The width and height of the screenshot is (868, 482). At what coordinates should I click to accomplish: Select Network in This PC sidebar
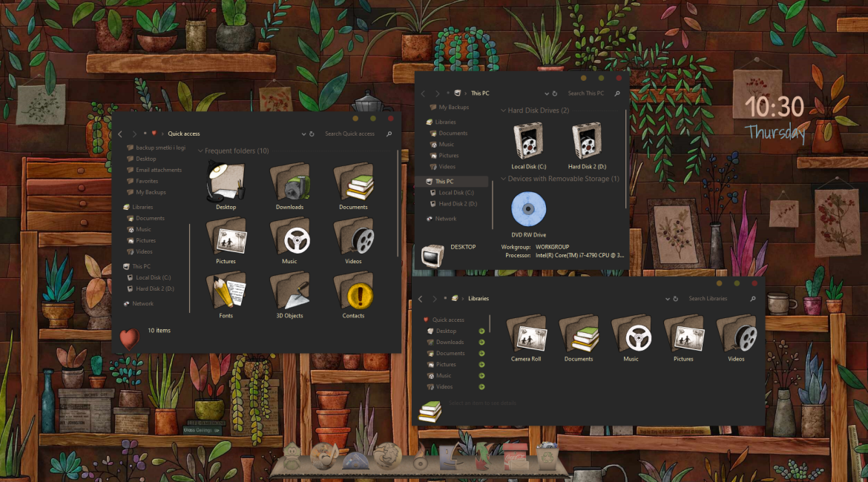(445, 219)
